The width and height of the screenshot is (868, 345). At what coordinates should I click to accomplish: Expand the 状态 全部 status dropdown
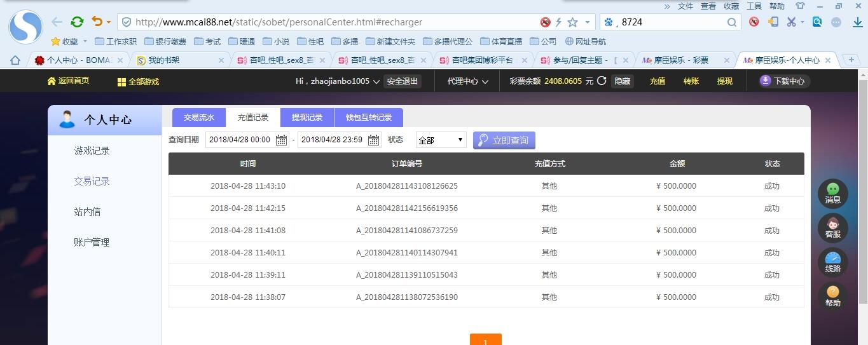(441, 140)
